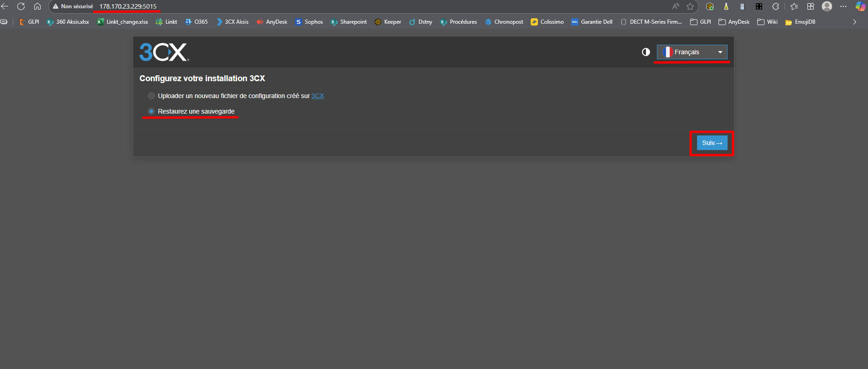Open the Linkt_change.xlsx bookmark
Viewport: 868px width, 369px height.
(x=122, y=22)
